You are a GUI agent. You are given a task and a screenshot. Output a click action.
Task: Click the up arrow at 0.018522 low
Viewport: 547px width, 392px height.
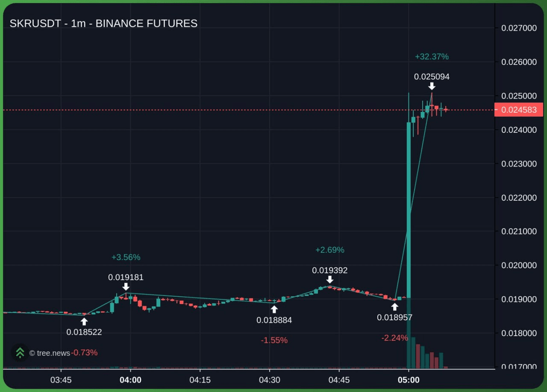[x=84, y=322]
